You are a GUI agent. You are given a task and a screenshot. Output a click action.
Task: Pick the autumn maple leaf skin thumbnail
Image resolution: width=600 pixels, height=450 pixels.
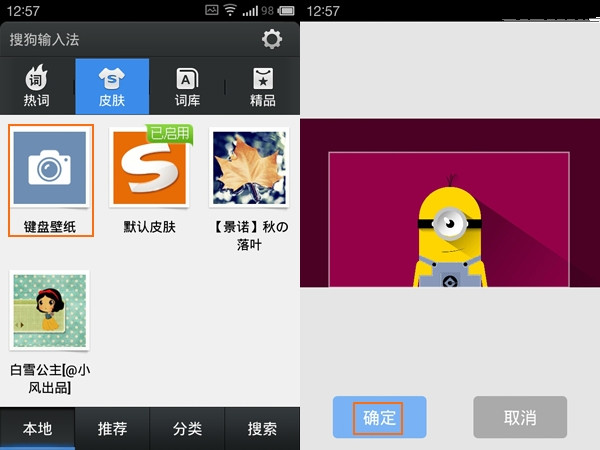tap(249, 168)
